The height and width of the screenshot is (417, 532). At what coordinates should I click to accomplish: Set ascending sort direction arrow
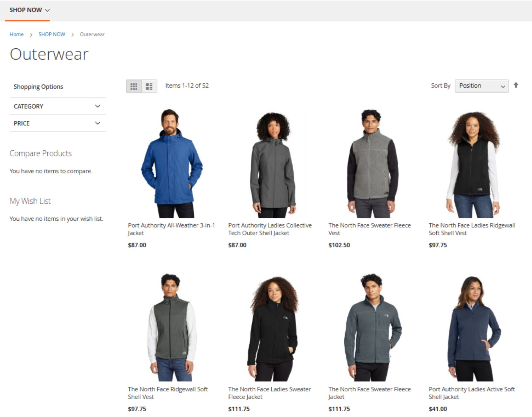point(516,85)
